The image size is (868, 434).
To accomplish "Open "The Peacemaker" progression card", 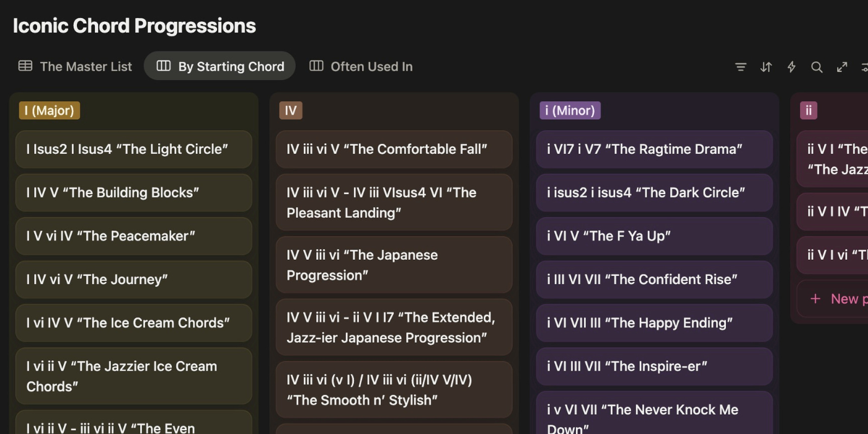I will 133,236.
